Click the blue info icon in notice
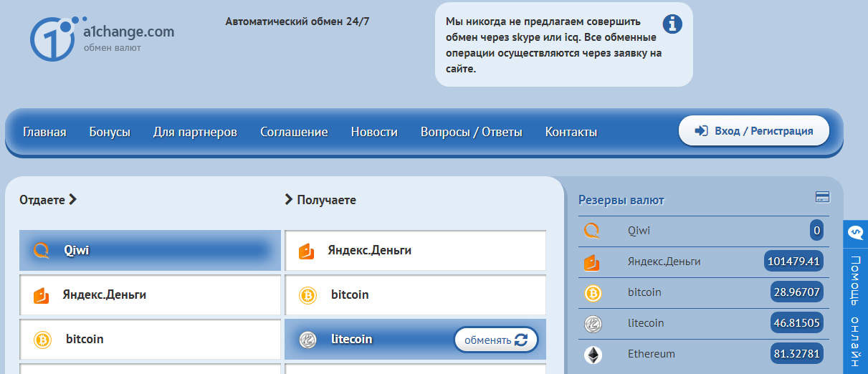Image resolution: width=868 pixels, height=374 pixels. (672, 24)
